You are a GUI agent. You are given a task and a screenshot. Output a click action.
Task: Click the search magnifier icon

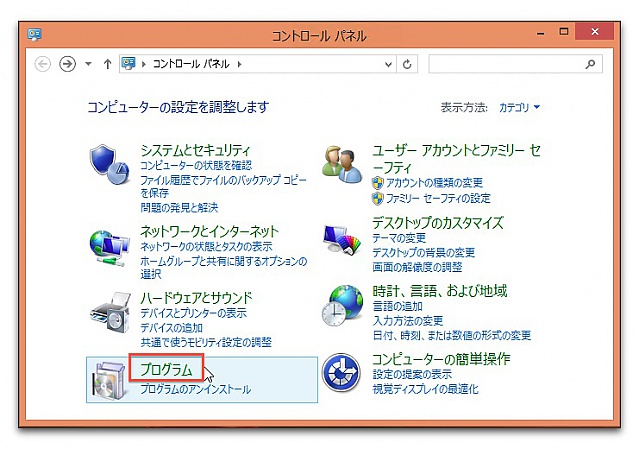point(590,64)
